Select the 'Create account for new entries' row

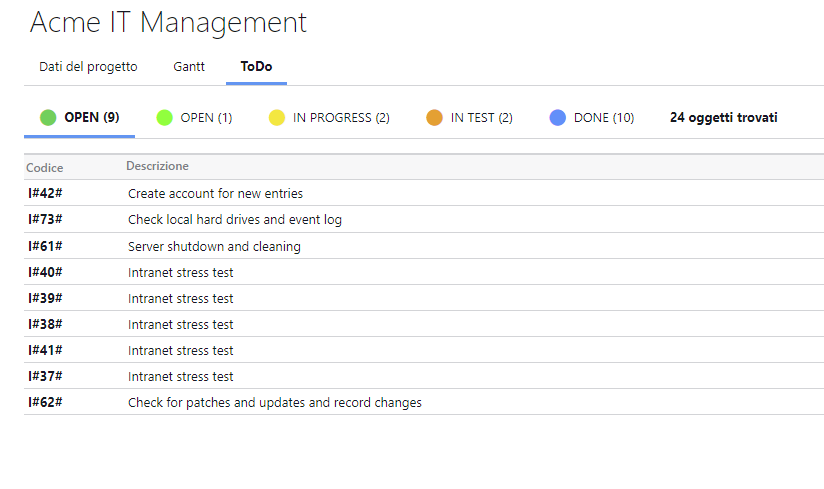[215, 193]
